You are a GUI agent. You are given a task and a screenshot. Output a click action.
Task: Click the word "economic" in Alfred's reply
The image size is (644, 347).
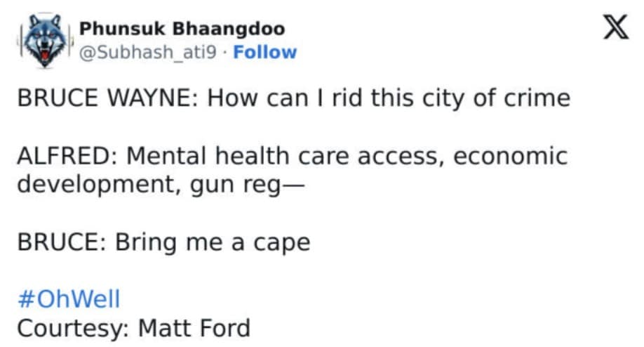click(x=510, y=156)
